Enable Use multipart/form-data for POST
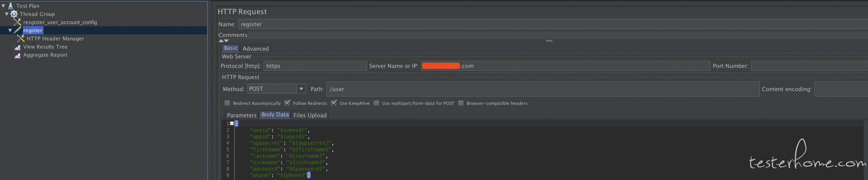The image size is (868, 180). pyautogui.click(x=376, y=103)
